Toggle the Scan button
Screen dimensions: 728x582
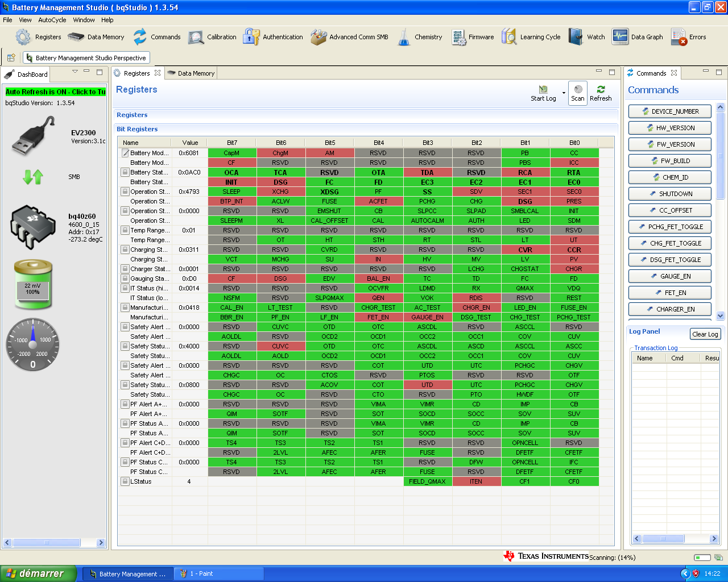pos(577,93)
